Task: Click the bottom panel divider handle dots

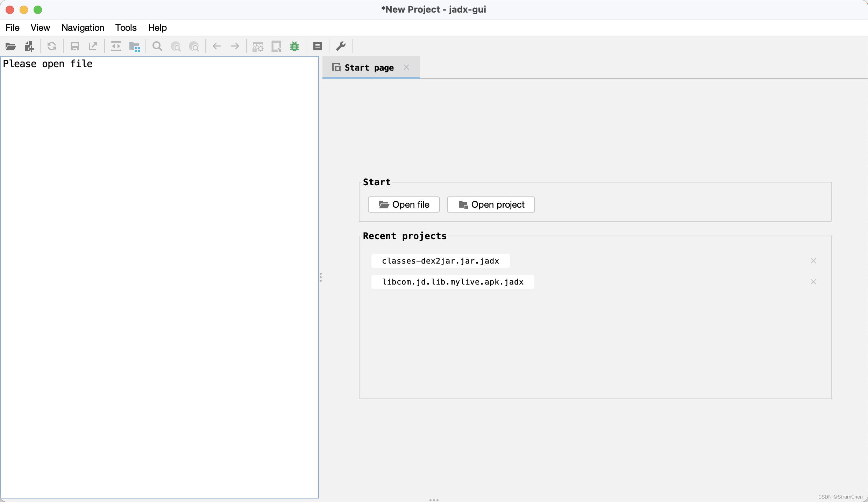Action: click(x=434, y=500)
